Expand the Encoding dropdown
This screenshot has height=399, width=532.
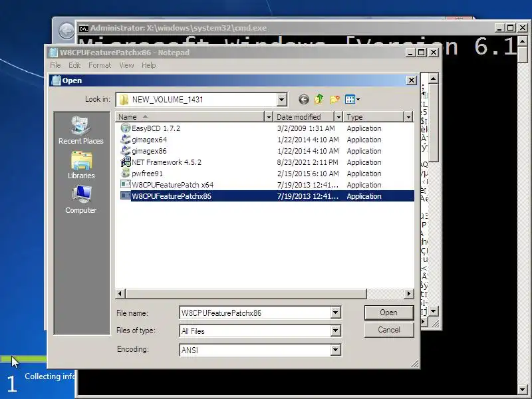(335, 350)
